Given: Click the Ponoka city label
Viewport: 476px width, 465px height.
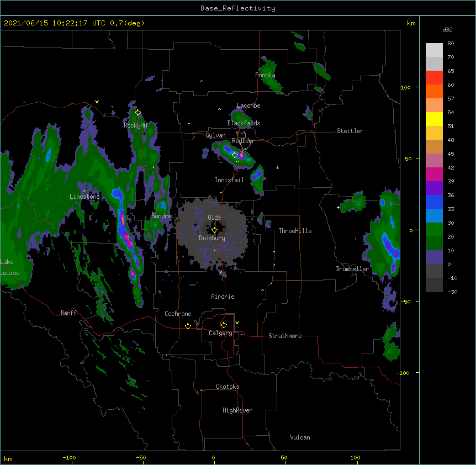Looking at the screenshot, I should coord(265,75).
